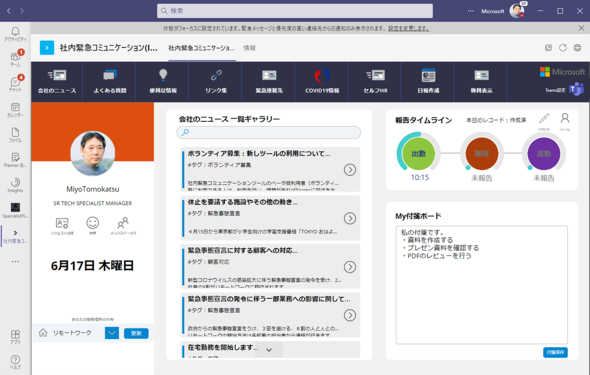Click the reload tab icon at the top right
Screen dimensions: 590x375
tap(563, 48)
